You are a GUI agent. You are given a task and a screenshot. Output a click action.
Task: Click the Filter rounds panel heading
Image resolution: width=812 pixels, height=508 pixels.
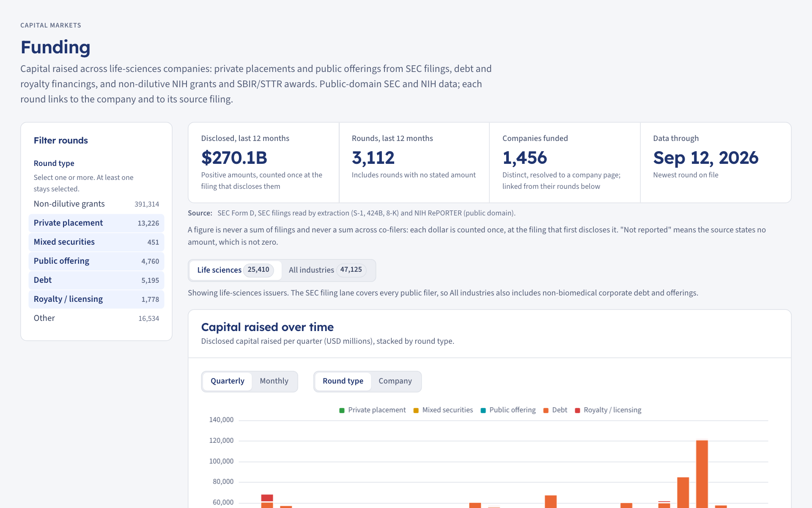pyautogui.click(x=61, y=141)
